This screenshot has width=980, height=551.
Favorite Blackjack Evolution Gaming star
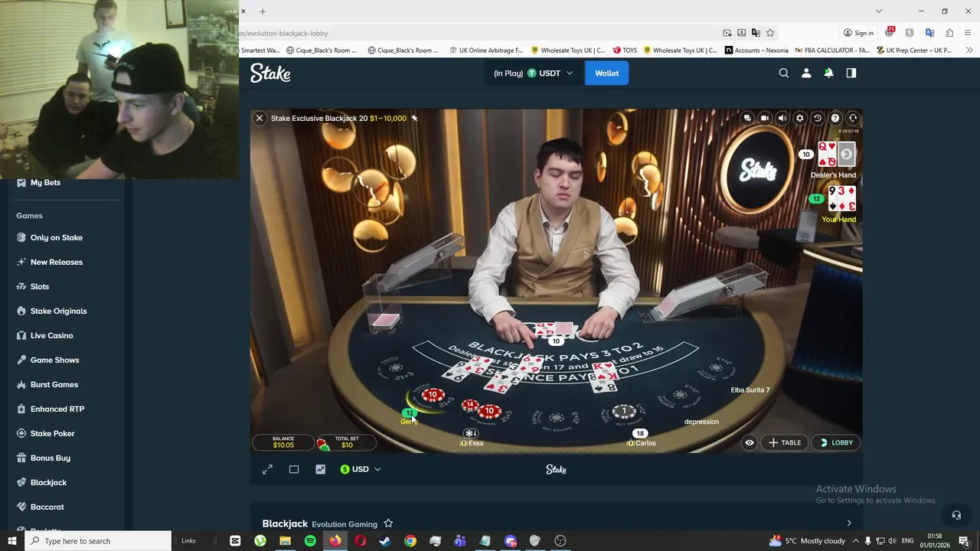point(388,523)
